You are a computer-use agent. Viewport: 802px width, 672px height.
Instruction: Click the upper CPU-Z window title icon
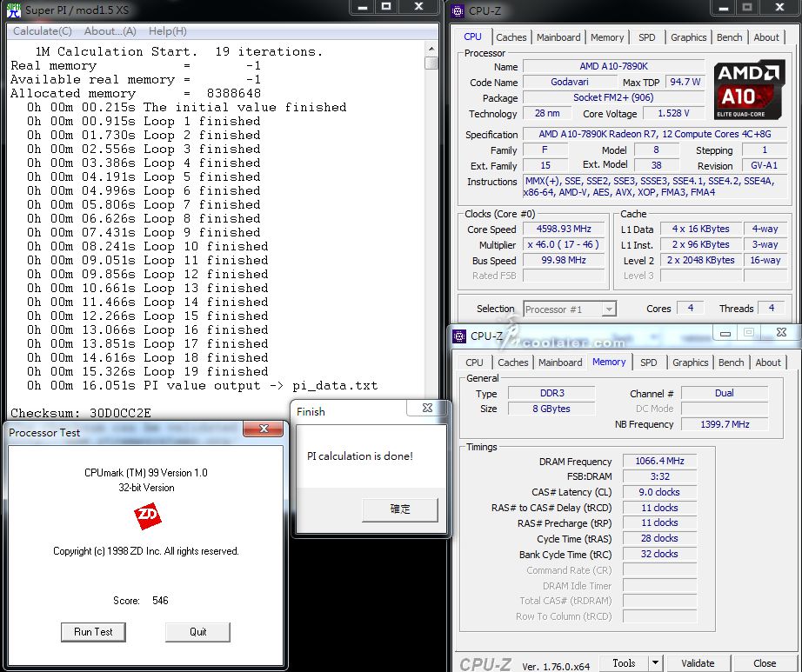(x=458, y=10)
